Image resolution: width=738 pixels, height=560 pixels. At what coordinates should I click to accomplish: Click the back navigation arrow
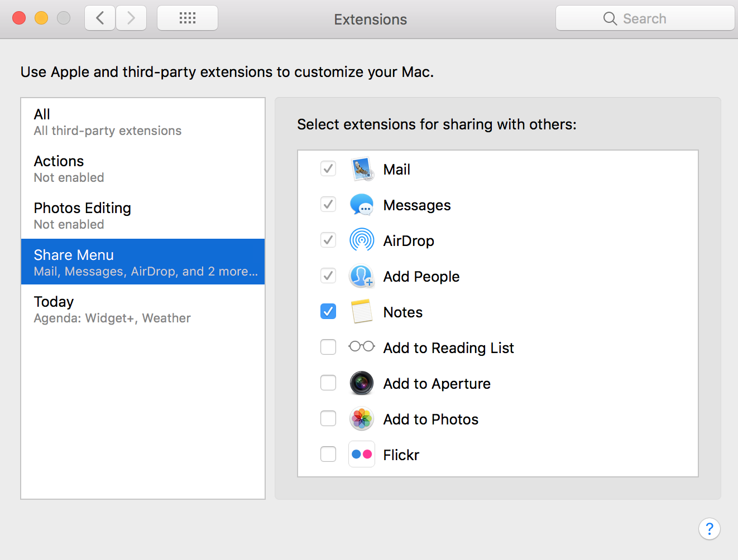(99, 17)
